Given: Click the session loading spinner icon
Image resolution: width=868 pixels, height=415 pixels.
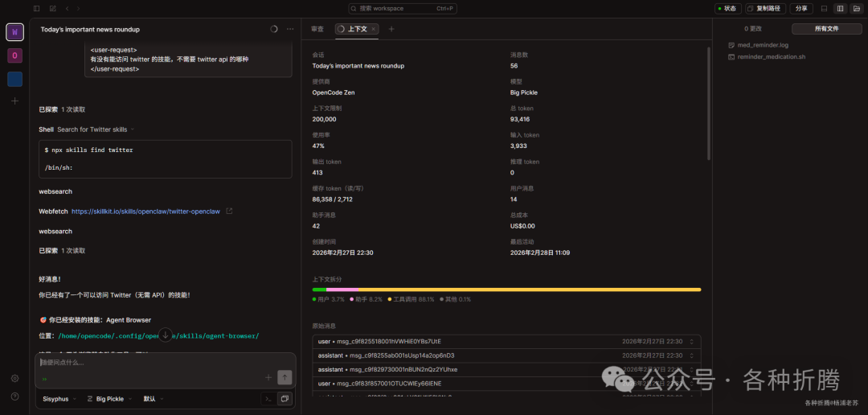Looking at the screenshot, I should (273, 30).
